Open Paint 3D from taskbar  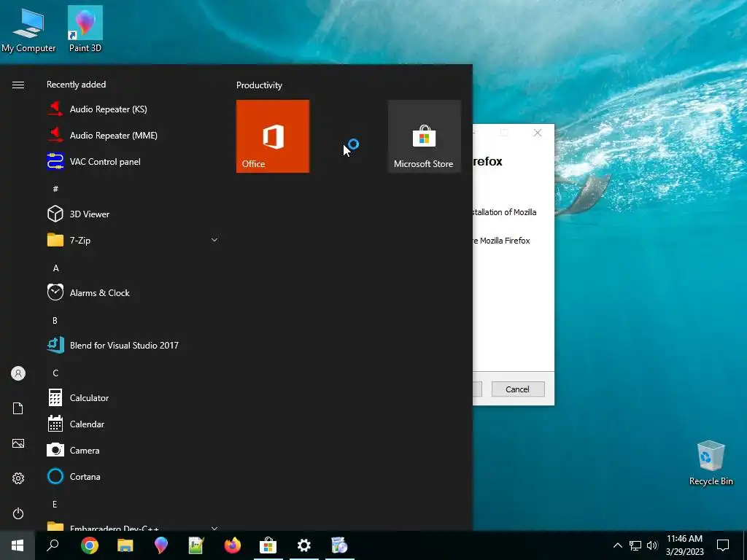[161, 545]
